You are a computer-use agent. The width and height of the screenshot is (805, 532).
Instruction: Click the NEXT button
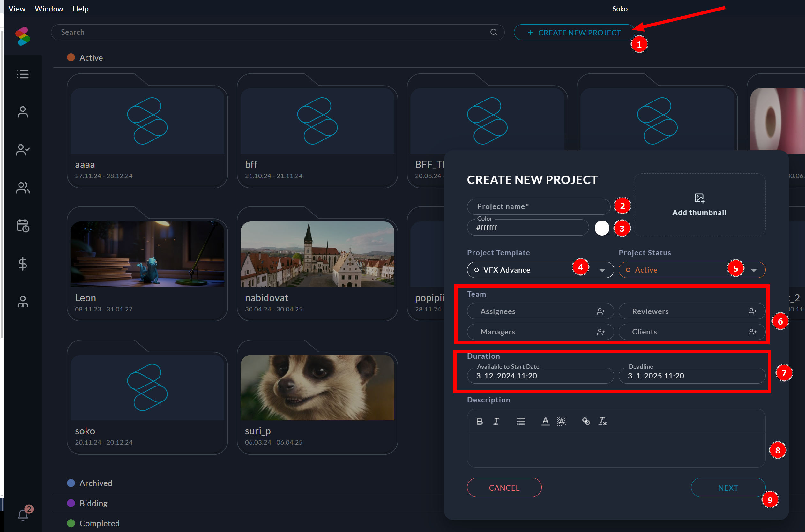point(728,488)
